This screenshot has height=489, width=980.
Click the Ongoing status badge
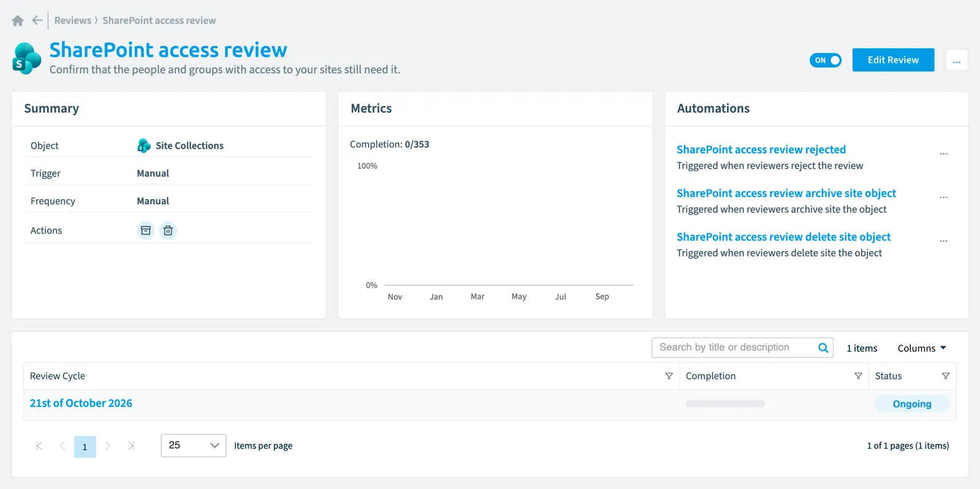coord(912,404)
